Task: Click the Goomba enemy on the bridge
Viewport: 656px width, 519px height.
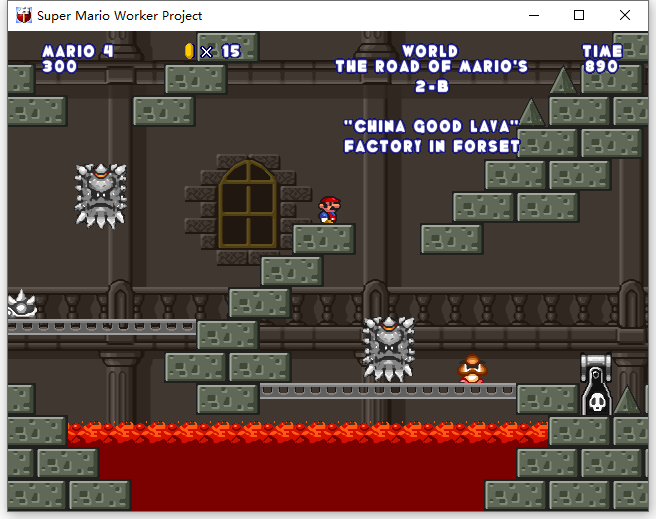Action: point(472,368)
